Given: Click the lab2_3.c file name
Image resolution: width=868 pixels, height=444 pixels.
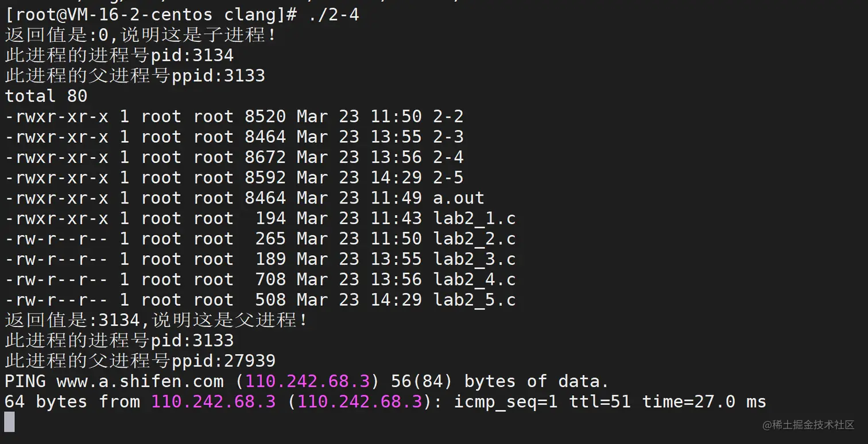Looking at the screenshot, I should tap(474, 259).
